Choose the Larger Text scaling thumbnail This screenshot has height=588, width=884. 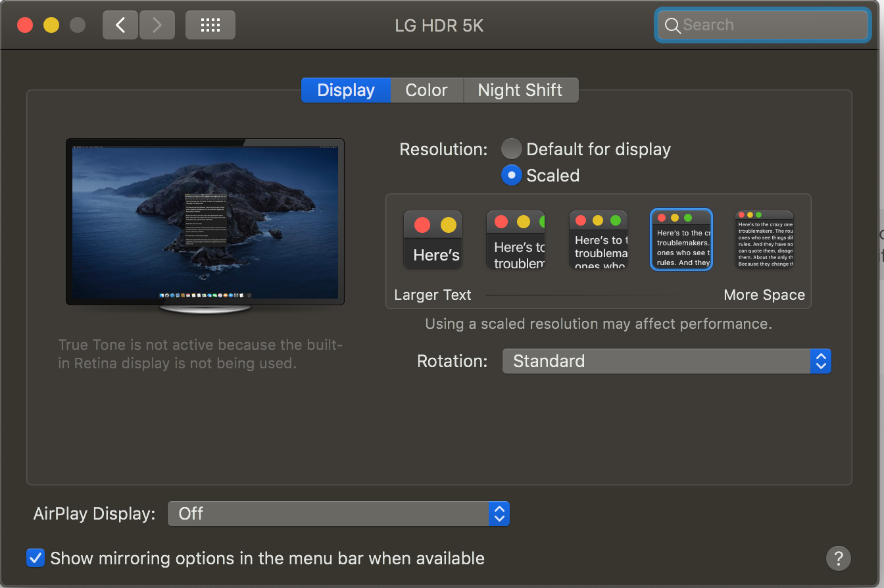coord(433,239)
